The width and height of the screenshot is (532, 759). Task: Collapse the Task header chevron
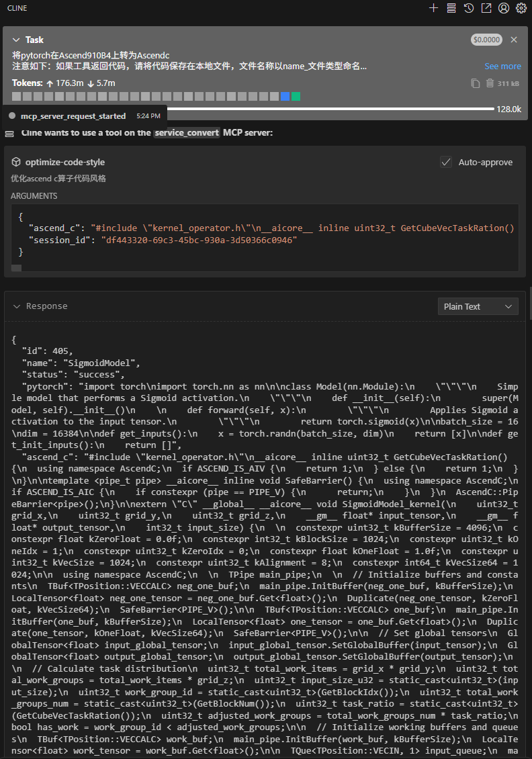coord(17,40)
